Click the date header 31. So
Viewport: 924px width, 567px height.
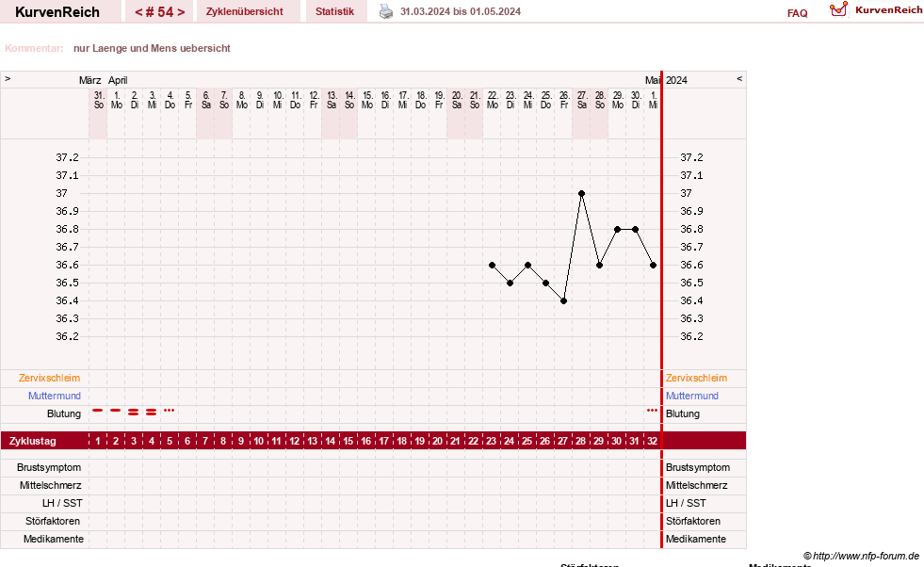(99, 100)
